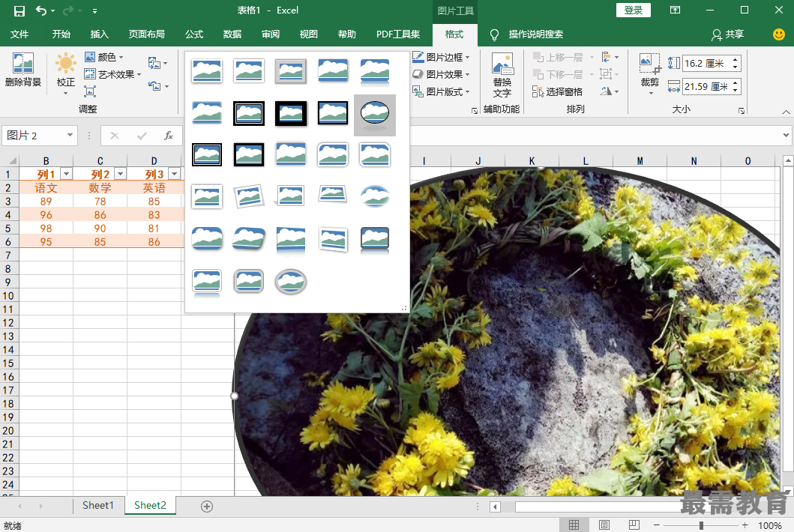The image size is (794, 532).
Task: Open the Size group dialog launcher
Action: pyautogui.click(x=741, y=110)
